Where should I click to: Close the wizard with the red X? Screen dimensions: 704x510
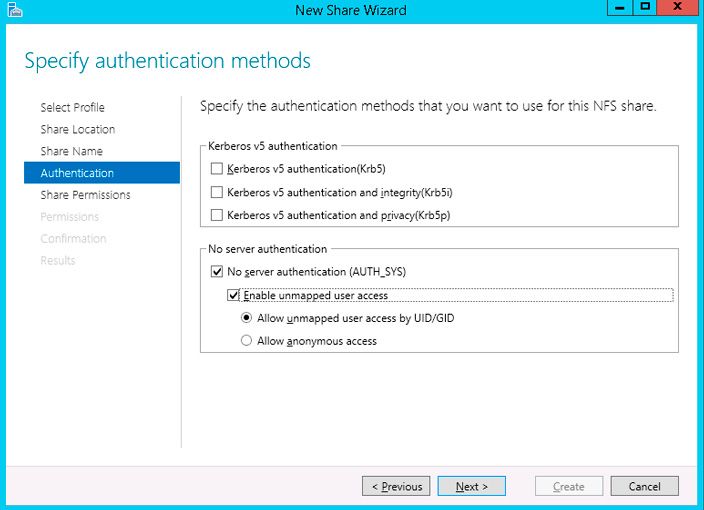pos(680,9)
